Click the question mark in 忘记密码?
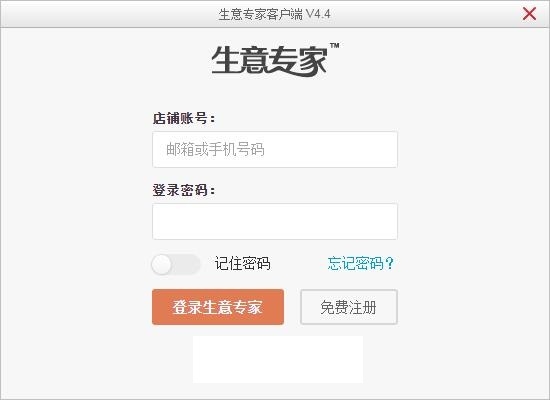 click(x=389, y=263)
